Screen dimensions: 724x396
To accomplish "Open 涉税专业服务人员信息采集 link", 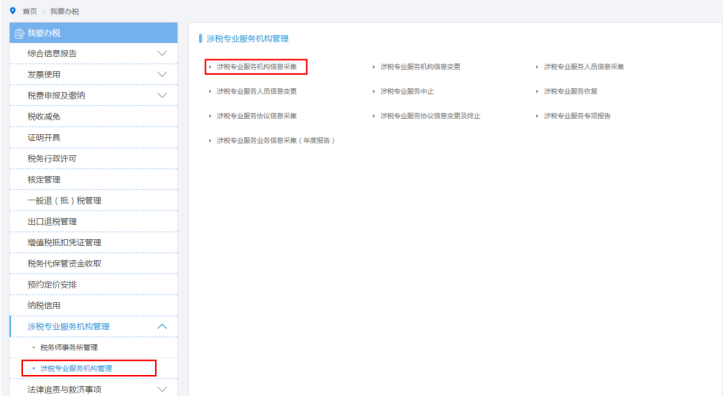I will [584, 67].
